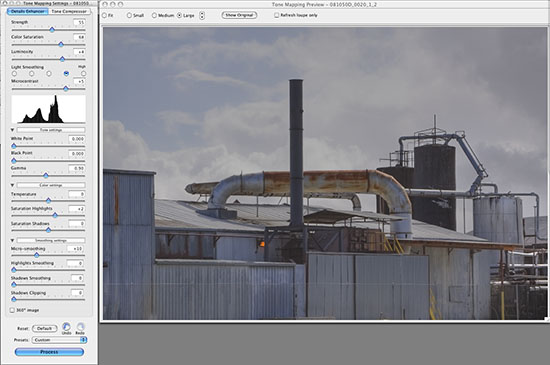The height and width of the screenshot is (365, 550).
Task: Select the Medium preview size radio button
Action: pyautogui.click(x=154, y=15)
